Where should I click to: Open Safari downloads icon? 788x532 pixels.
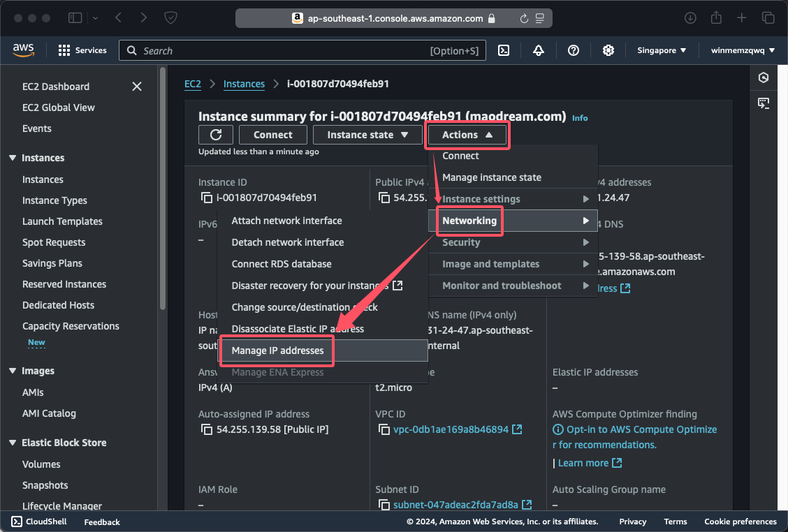click(690, 18)
